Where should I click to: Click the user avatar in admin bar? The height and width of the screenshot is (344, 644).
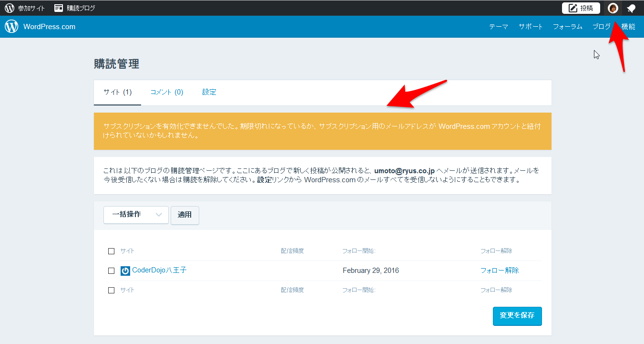[x=613, y=8]
